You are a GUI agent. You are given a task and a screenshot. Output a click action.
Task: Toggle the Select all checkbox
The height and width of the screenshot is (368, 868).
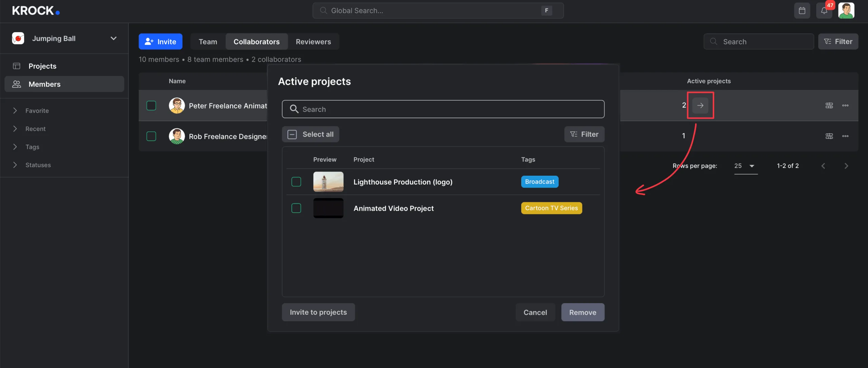292,134
